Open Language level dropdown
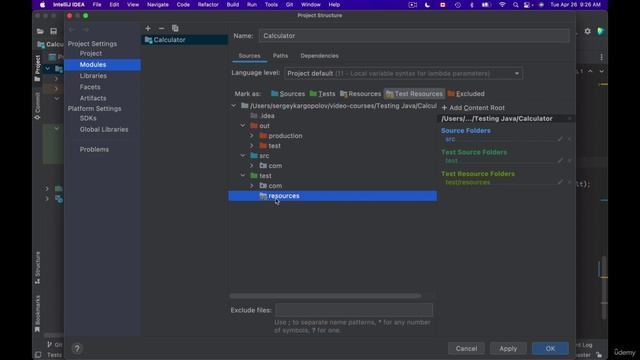The width and height of the screenshot is (640, 360). (x=403, y=73)
